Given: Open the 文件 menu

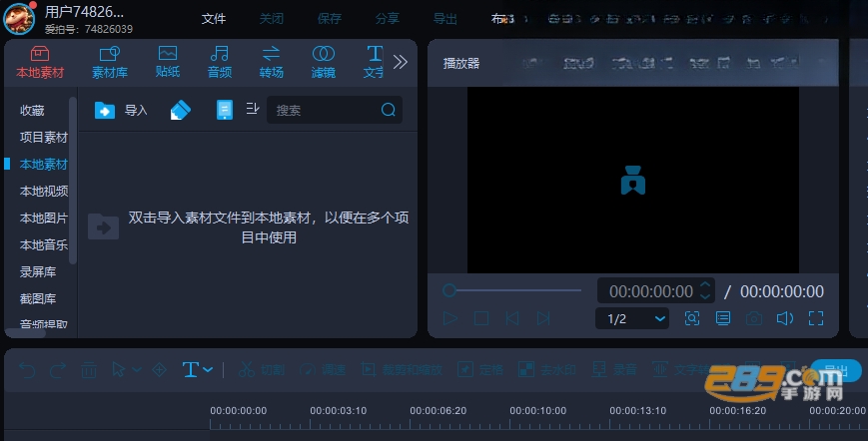Looking at the screenshot, I should pos(214,19).
